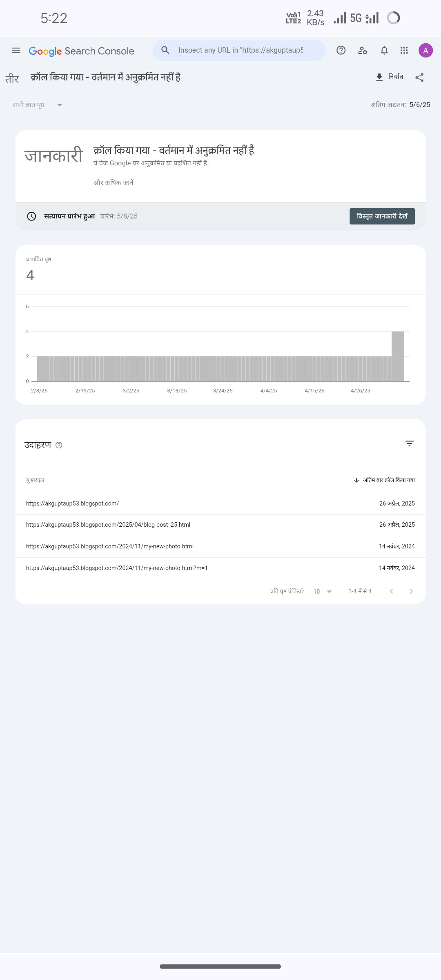This screenshot has height=980, width=441.
Task: Focus the Inspect any URL search field
Action: click(240, 50)
